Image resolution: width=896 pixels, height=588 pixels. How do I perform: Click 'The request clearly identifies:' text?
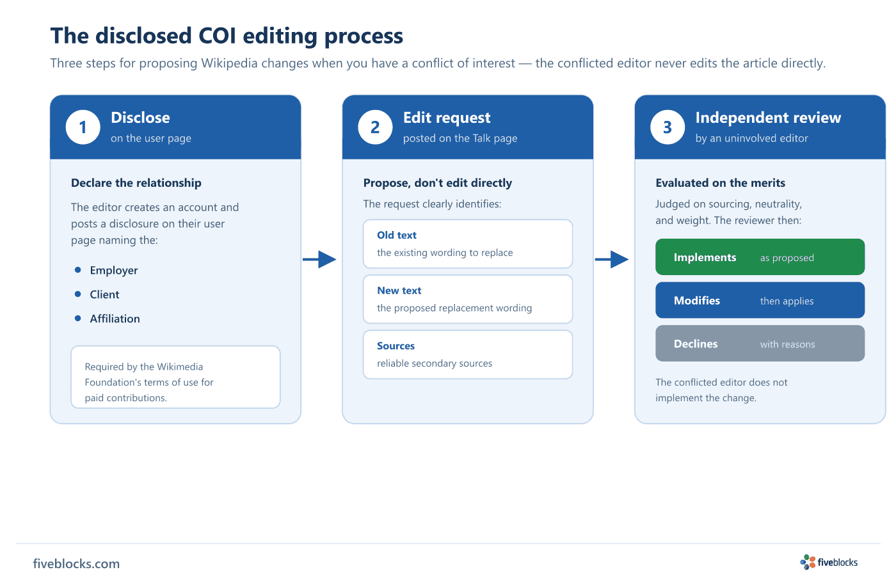click(x=433, y=204)
